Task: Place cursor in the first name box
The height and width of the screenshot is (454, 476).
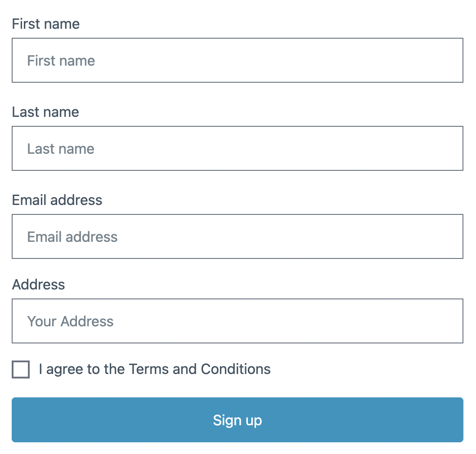Action: [x=238, y=60]
